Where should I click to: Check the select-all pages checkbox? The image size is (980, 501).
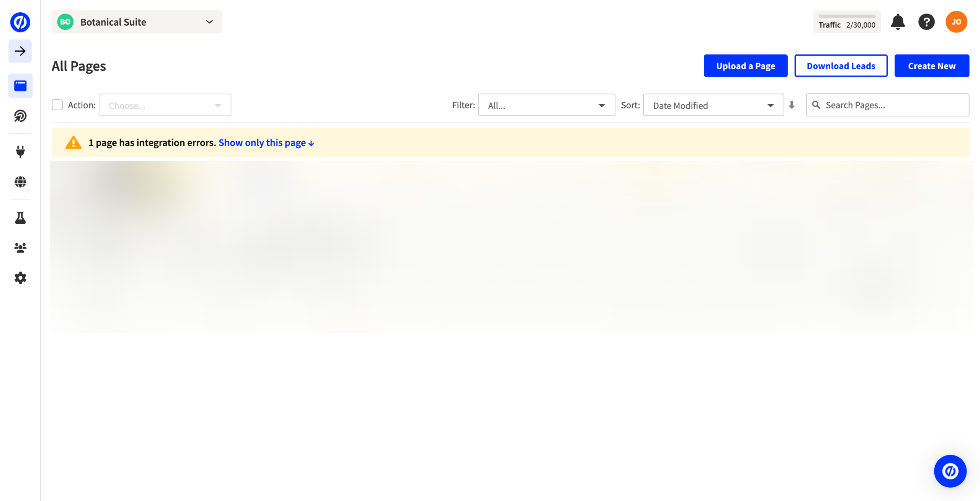57,105
